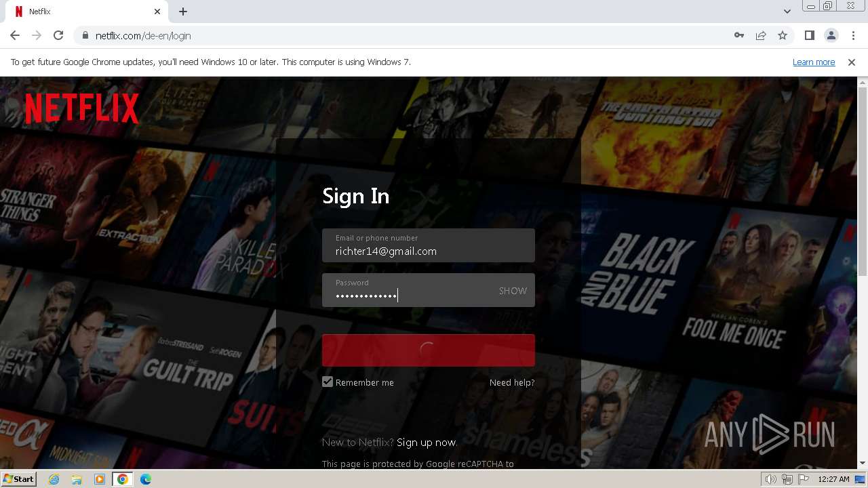This screenshot has width=868, height=488.
Task: Open Chrome profile avatar
Action: click(831, 35)
